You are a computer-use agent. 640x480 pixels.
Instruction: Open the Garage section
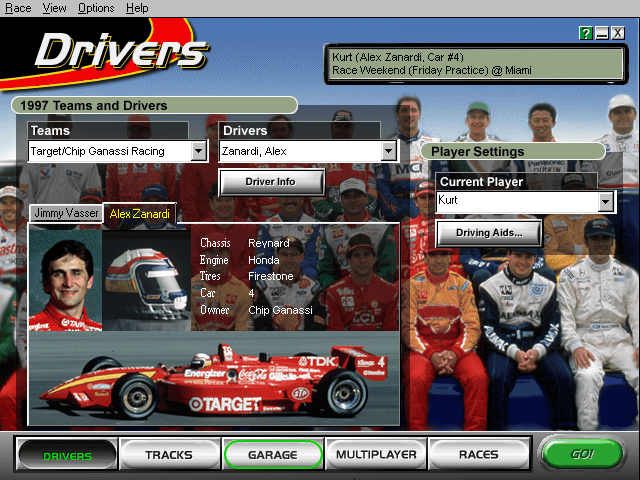(273, 455)
